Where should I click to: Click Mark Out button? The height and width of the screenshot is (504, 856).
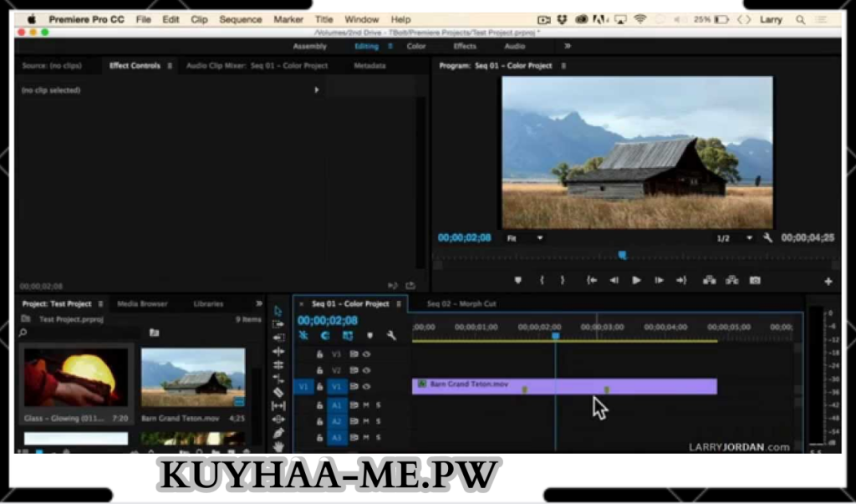coord(563,280)
